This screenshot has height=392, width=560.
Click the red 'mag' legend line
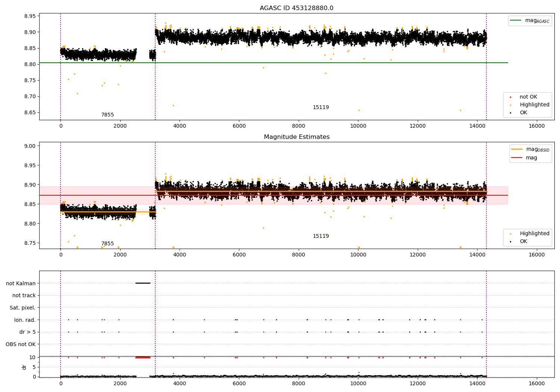click(x=517, y=158)
